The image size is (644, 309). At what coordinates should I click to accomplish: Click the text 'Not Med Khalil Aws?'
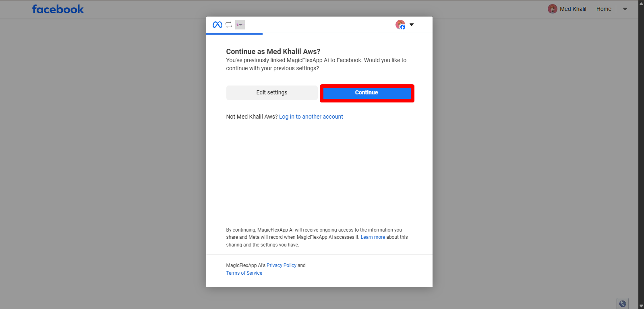point(252,117)
